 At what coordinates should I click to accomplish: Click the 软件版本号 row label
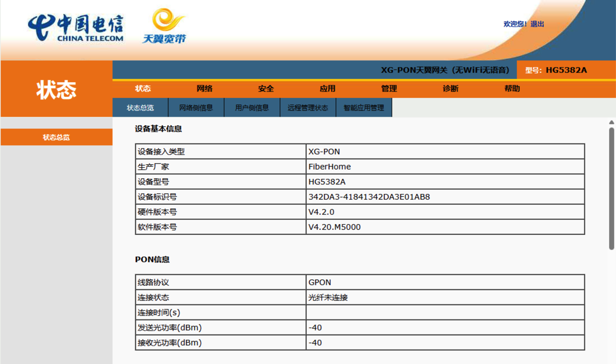pos(157,227)
